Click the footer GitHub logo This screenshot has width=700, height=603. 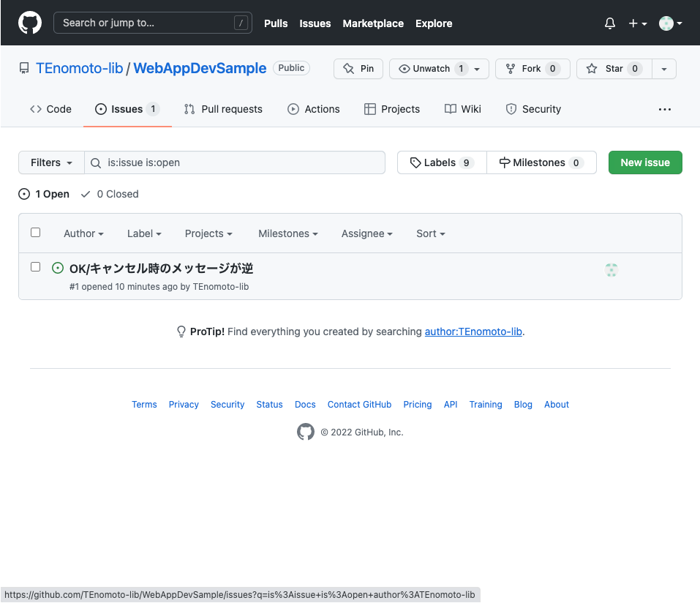[305, 432]
